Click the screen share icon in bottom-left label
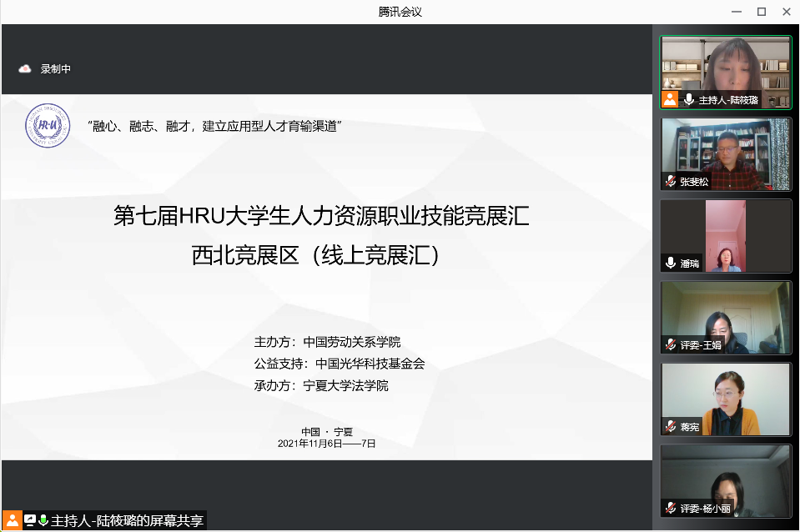The image size is (800, 532). tap(30, 520)
